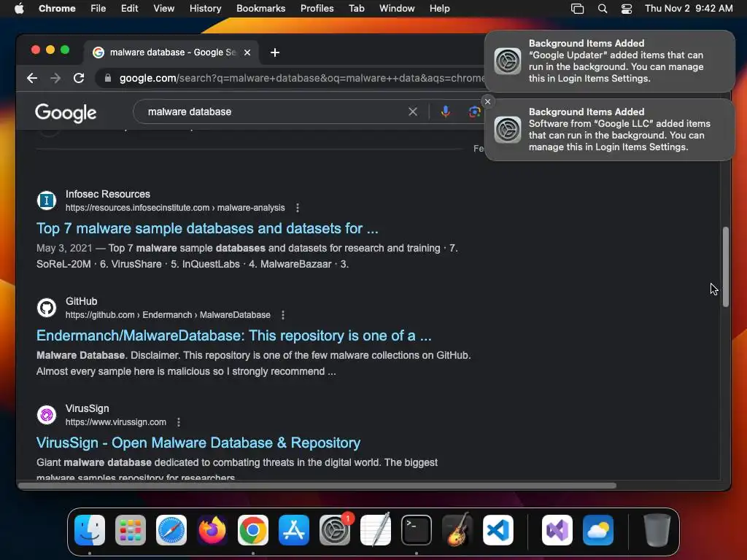Click the GitHub site favicon
Viewport: 747px width, 560px height.
(47, 308)
